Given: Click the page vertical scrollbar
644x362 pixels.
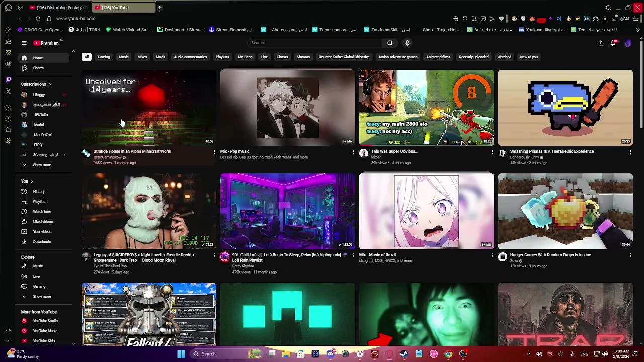Looking at the screenshot, I should point(640,85).
